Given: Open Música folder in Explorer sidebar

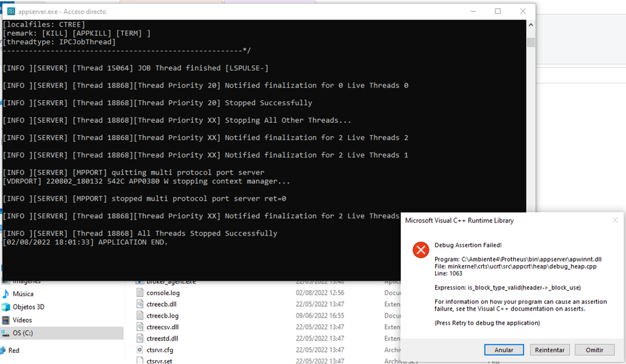Looking at the screenshot, I should pyautogui.click(x=23, y=294).
